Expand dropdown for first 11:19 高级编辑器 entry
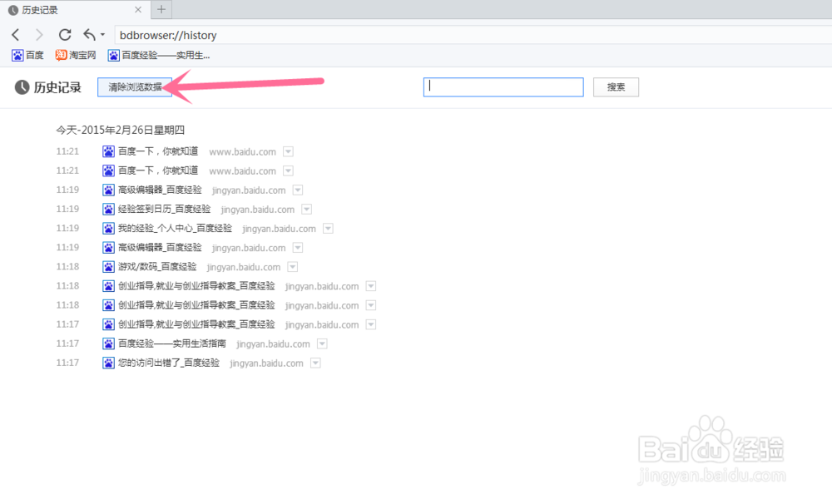This screenshot has height=504, width=832. coord(298,190)
